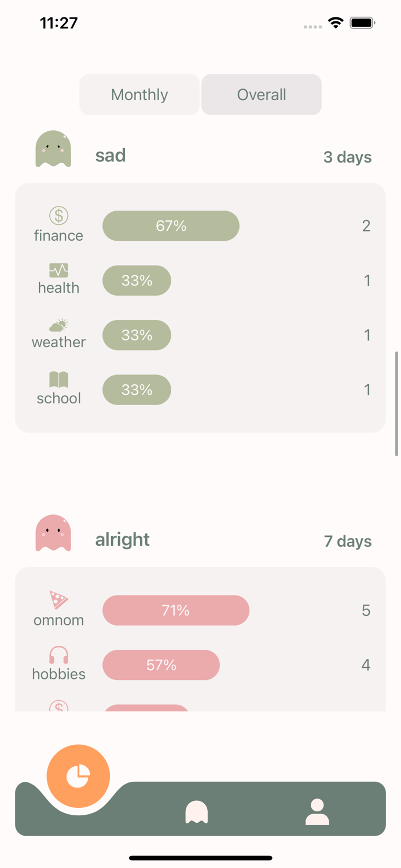Tap the green sad mood avatar

click(53, 149)
